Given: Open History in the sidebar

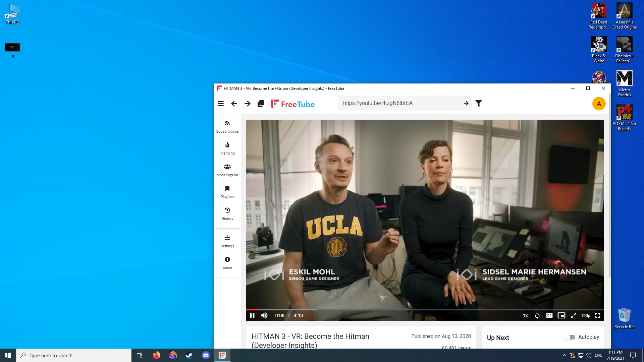Looking at the screenshot, I should click(x=227, y=214).
